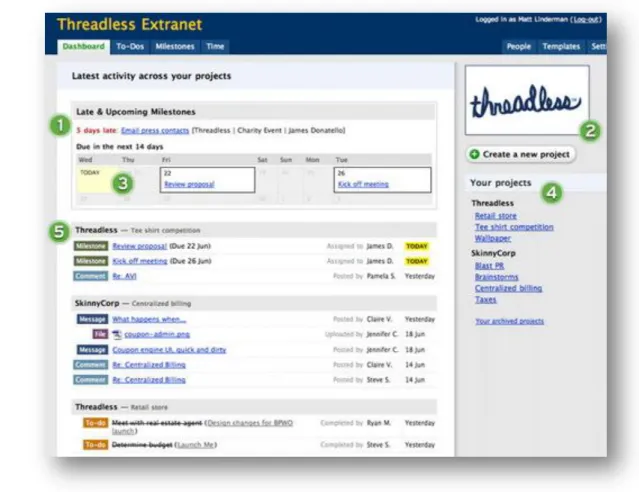
Task: Switch to the To-Dos tab
Action: click(x=130, y=46)
